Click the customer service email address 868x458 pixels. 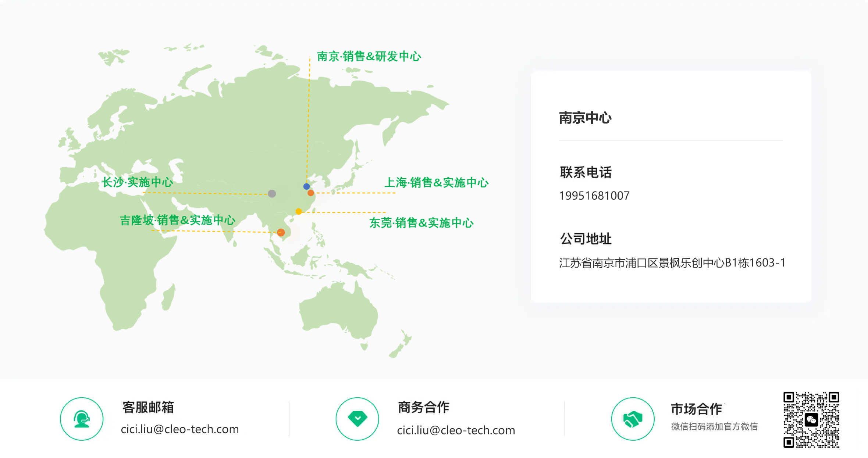(180, 429)
